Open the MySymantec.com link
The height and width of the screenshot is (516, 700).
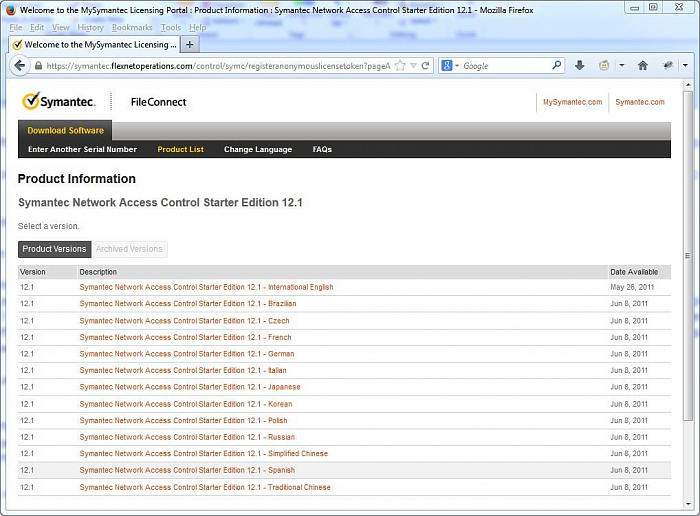coord(572,102)
